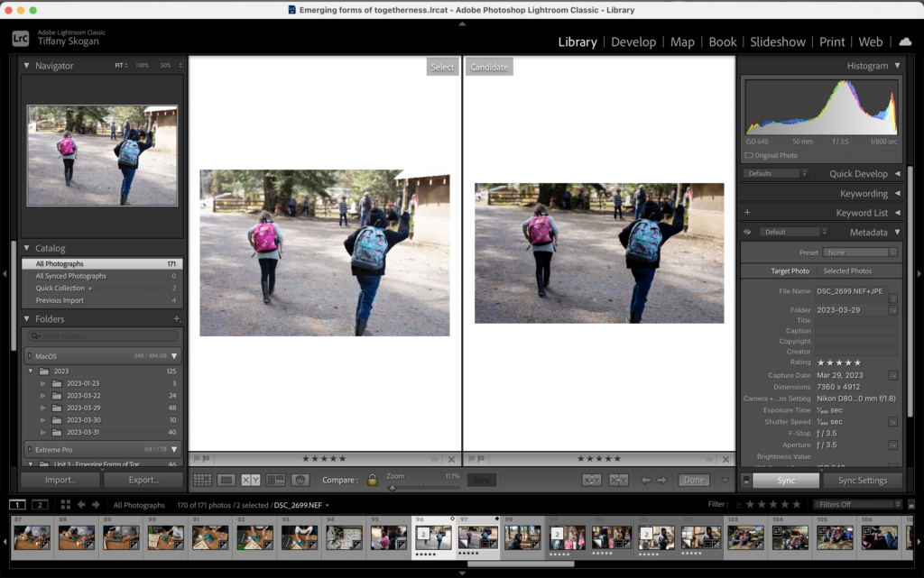Screen dimensions: 924x578
Task: Switch to Survey view icon
Action: (x=275, y=481)
